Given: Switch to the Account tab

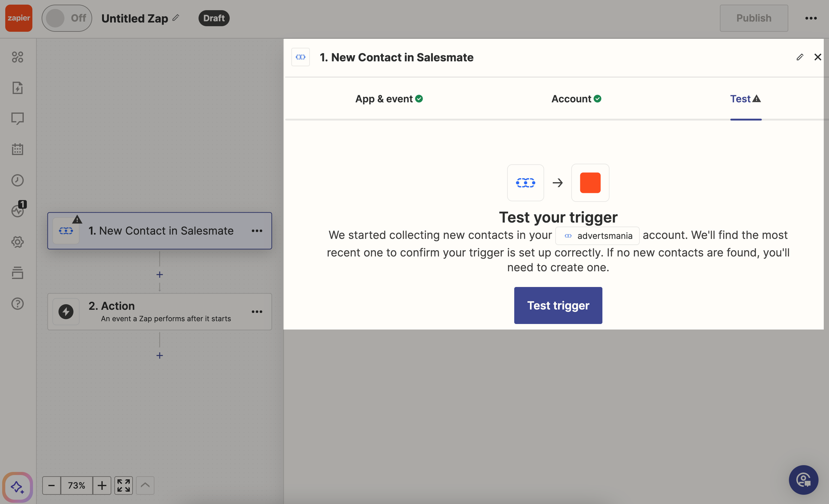Looking at the screenshot, I should coord(576,99).
